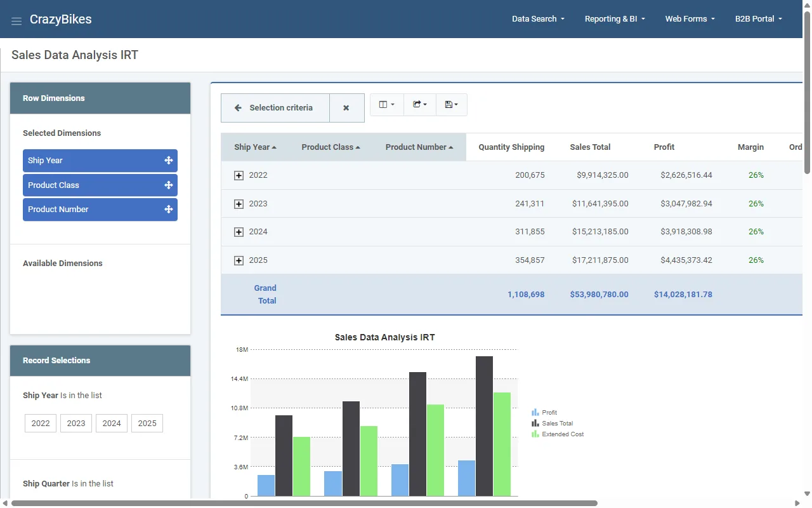The height and width of the screenshot is (508, 812).
Task: Open the Reporting & BI menu
Action: click(615, 19)
